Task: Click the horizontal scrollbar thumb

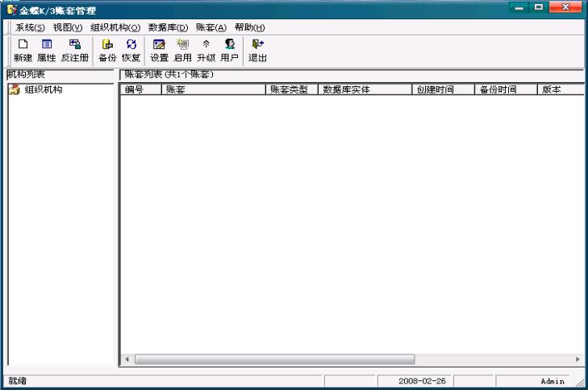Action: (x=275, y=359)
